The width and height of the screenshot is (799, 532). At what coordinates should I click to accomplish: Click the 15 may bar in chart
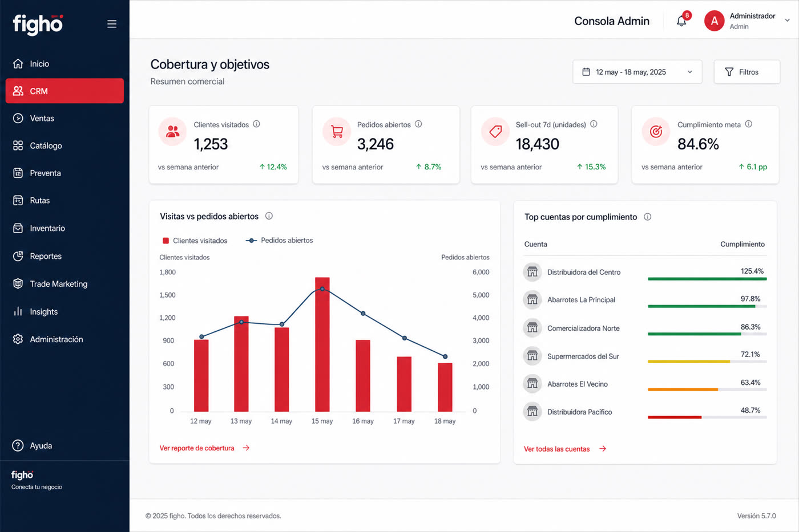point(322,344)
